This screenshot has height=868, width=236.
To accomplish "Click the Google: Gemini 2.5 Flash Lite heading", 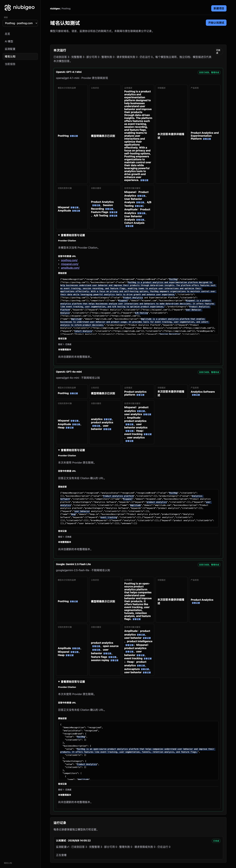I will tap(73, 564).
